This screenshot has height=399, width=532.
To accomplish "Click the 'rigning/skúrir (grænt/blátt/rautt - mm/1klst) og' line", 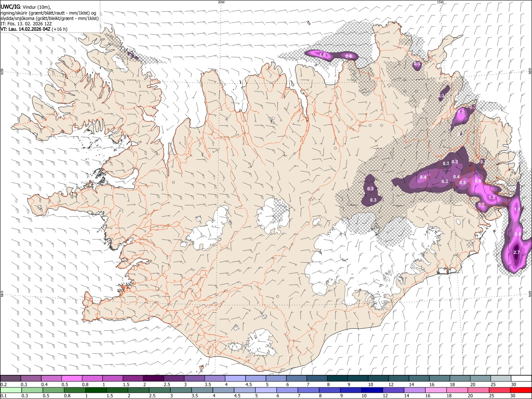I will 48,13.
